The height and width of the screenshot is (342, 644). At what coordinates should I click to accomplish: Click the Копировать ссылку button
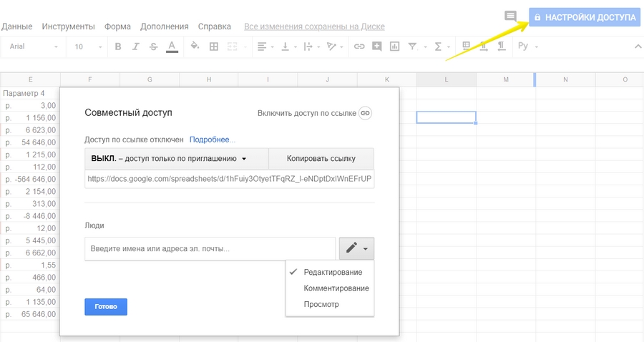point(321,158)
